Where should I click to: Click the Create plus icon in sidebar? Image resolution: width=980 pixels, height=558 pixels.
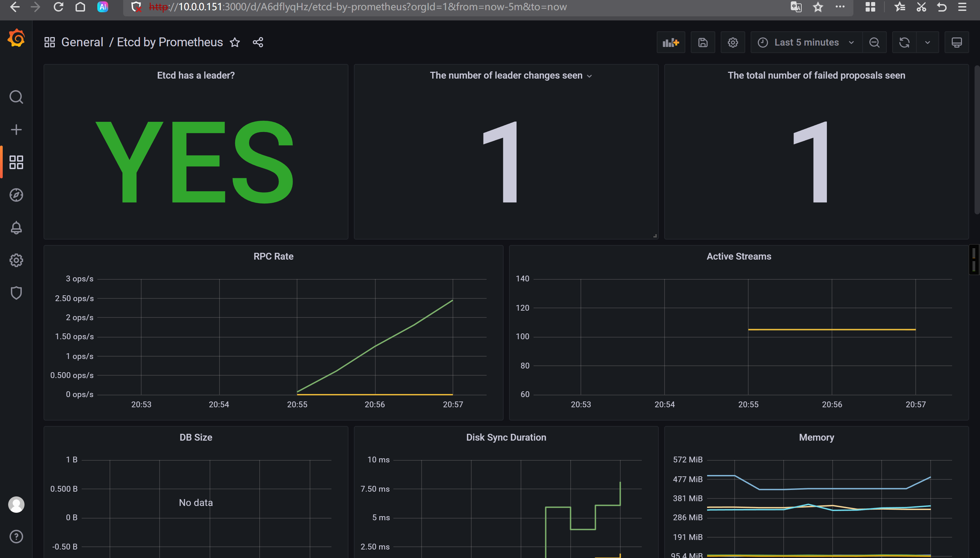(16, 130)
